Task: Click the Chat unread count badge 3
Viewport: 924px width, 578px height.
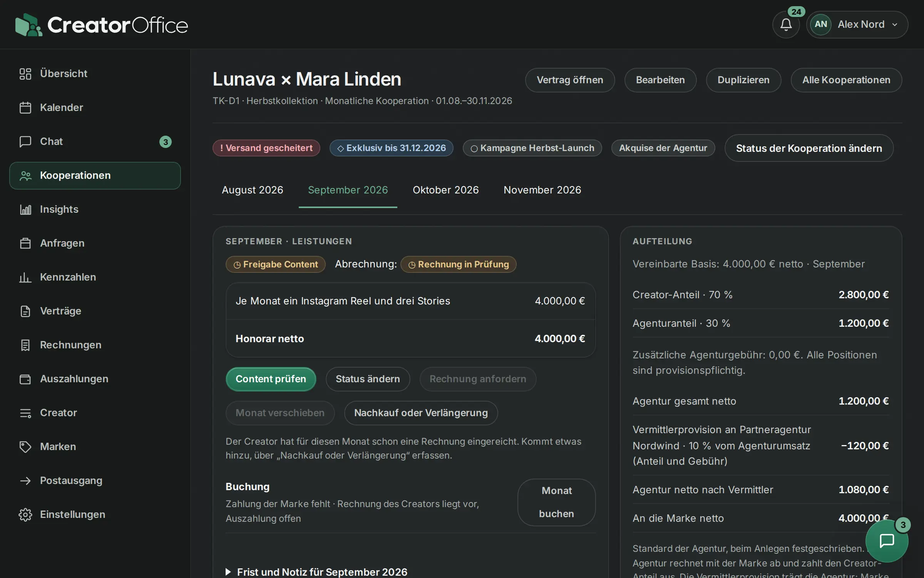Action: pos(166,142)
